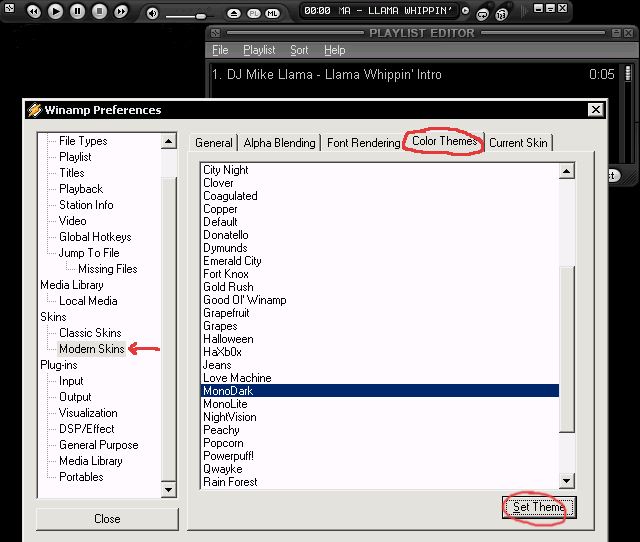Adjust the volume slider handle
Screen dimensions: 640x542
tap(200, 16)
